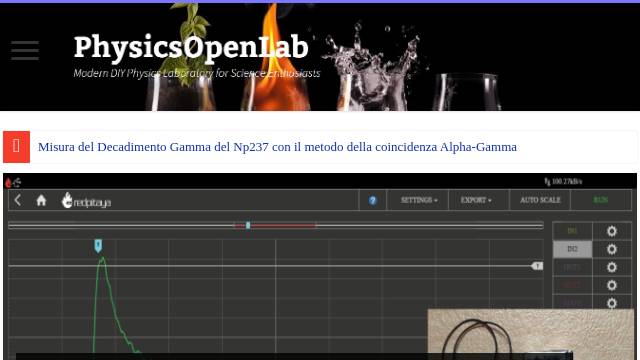Screen dimensions: 640x360
Task: Click the AUTO SCALE button
Action: click(x=540, y=200)
